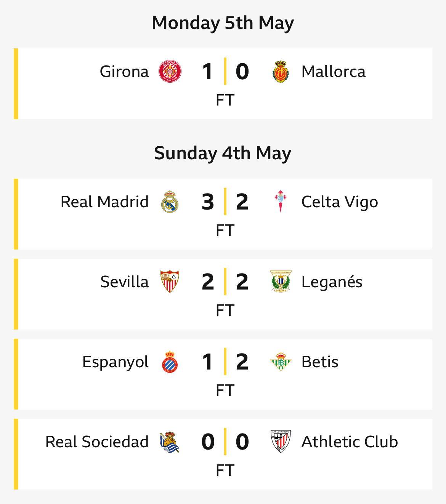
Task: Open the Sevilla vs Leganés FT status
Action: click(x=225, y=310)
